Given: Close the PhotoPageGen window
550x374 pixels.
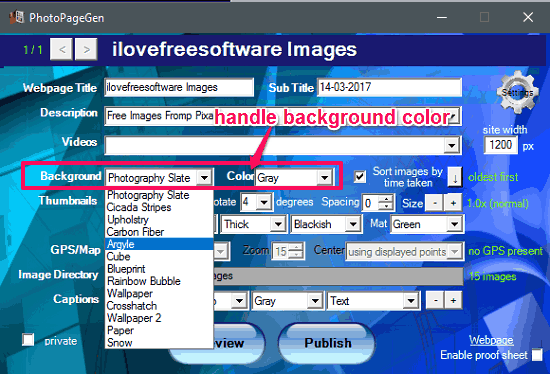Looking at the screenshot, I should [528, 17].
